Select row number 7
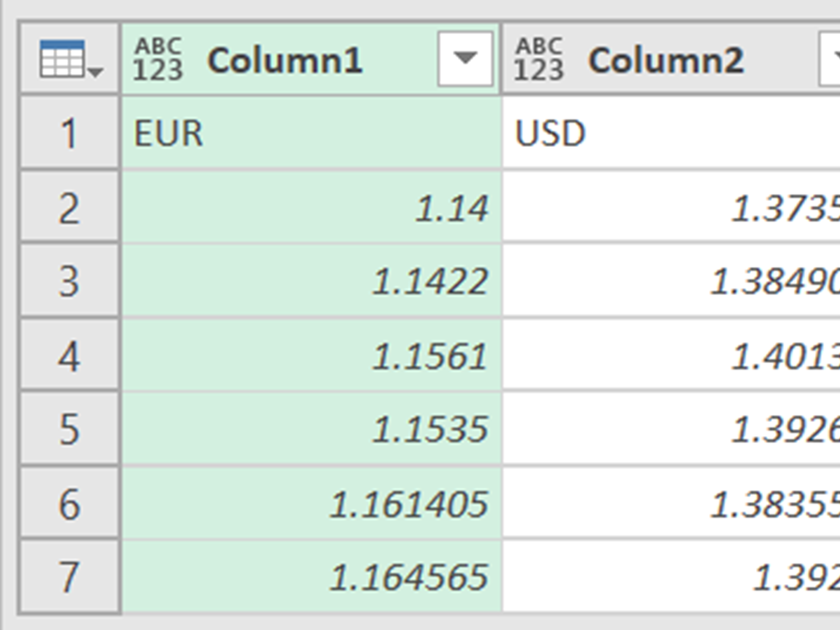The image size is (840, 630). [69, 577]
